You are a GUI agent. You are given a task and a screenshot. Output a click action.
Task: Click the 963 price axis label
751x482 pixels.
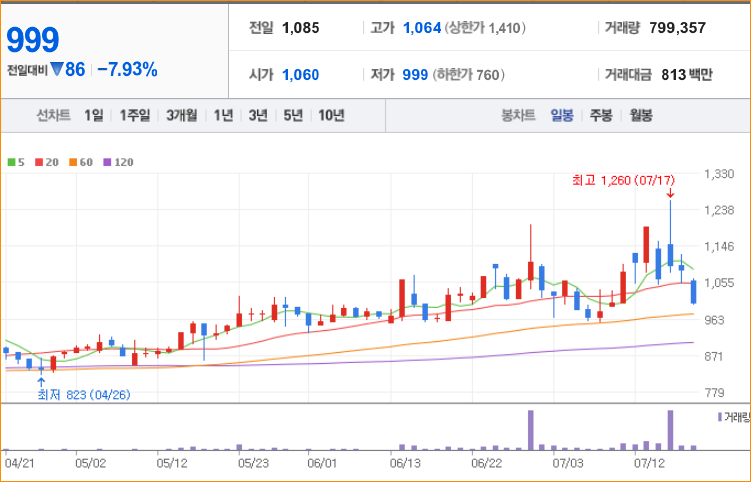(x=714, y=320)
